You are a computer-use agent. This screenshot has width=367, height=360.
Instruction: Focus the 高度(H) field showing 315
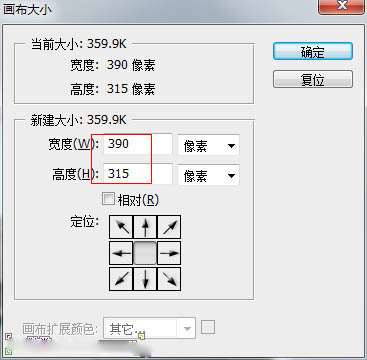click(138, 174)
